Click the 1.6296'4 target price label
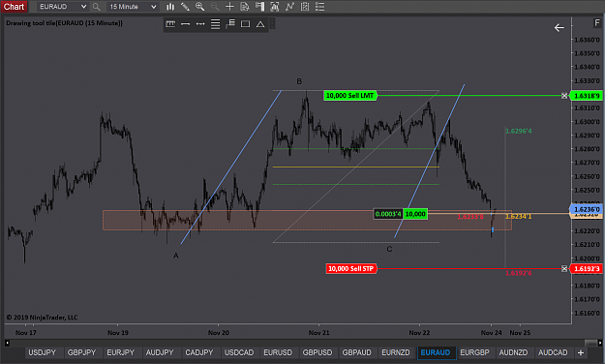 (519, 132)
